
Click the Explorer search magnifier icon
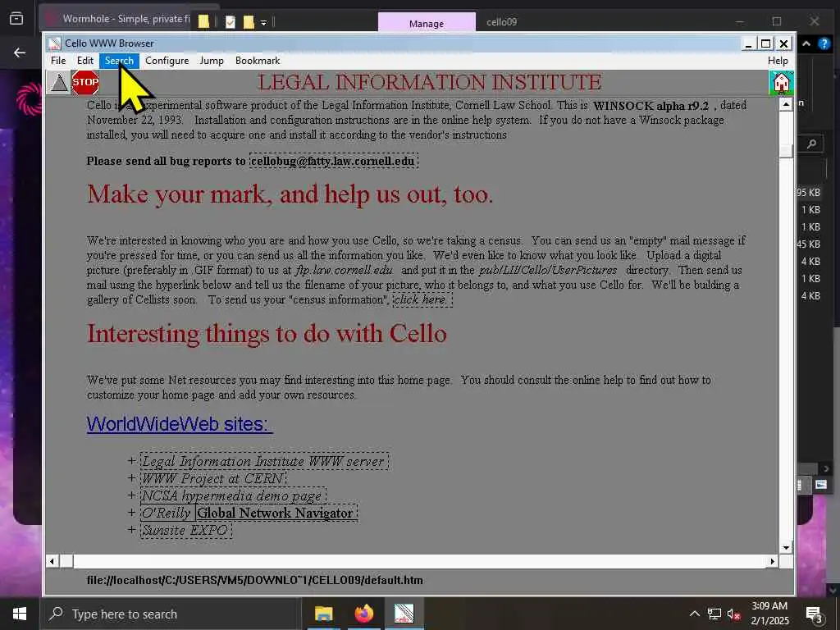coord(811,144)
